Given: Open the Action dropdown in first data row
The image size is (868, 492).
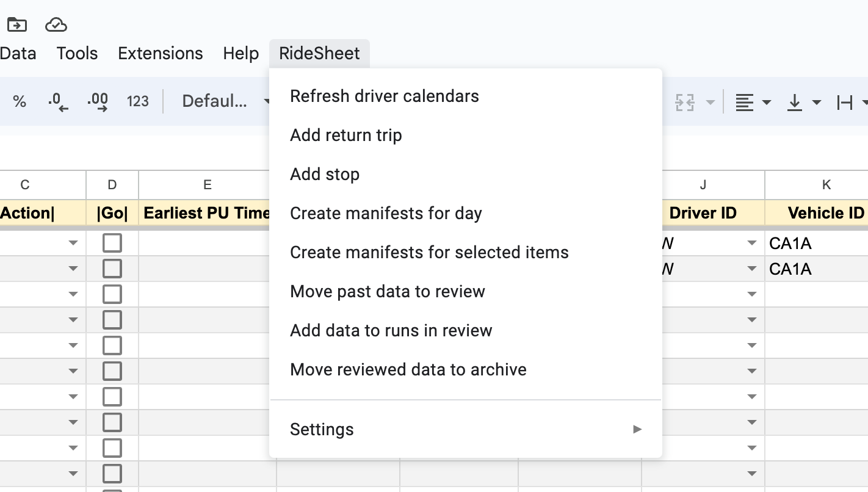Looking at the screenshot, I should point(73,243).
